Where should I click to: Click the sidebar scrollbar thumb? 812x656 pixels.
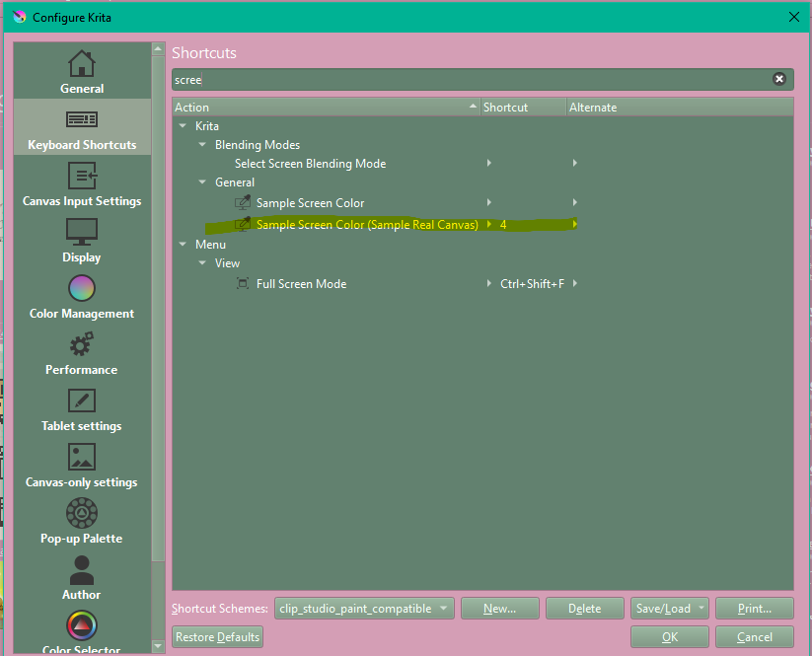[x=159, y=308]
